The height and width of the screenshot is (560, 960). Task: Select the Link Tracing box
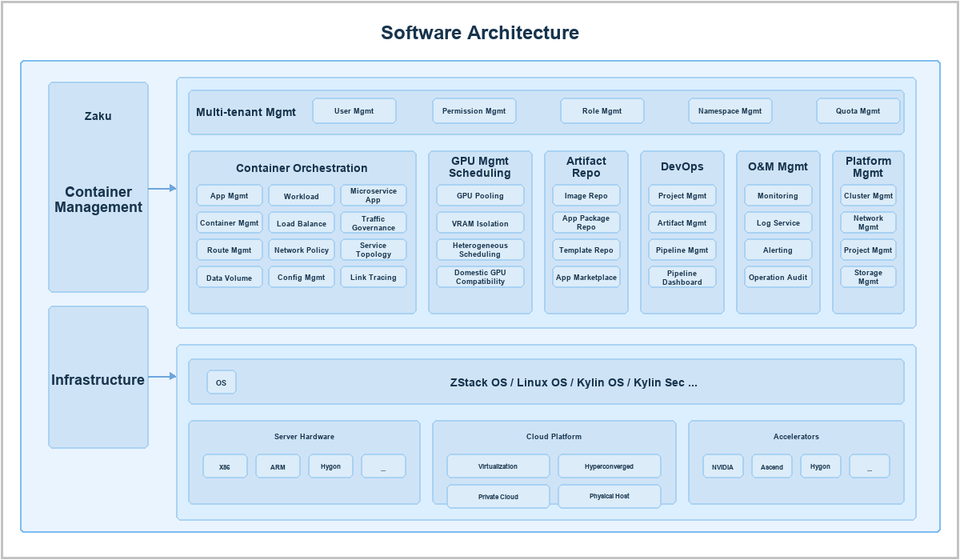(x=374, y=278)
